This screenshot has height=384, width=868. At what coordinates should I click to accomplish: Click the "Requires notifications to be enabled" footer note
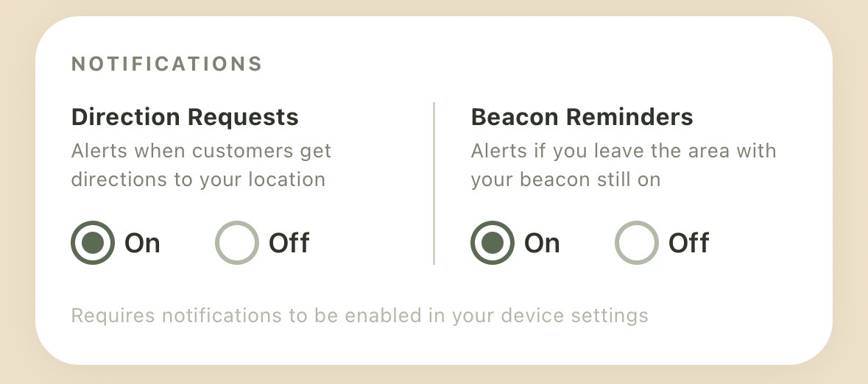click(x=360, y=316)
